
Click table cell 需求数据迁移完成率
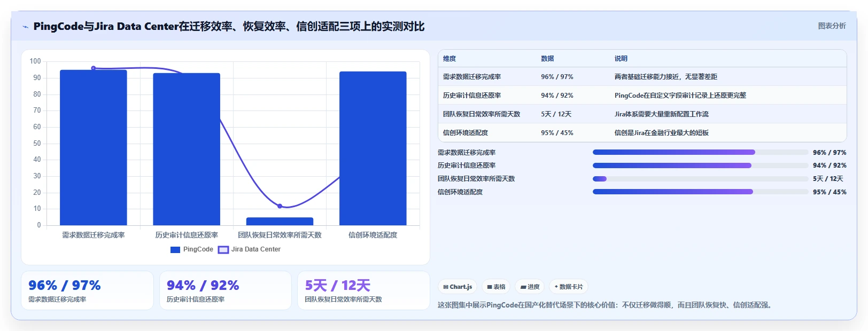(472, 77)
